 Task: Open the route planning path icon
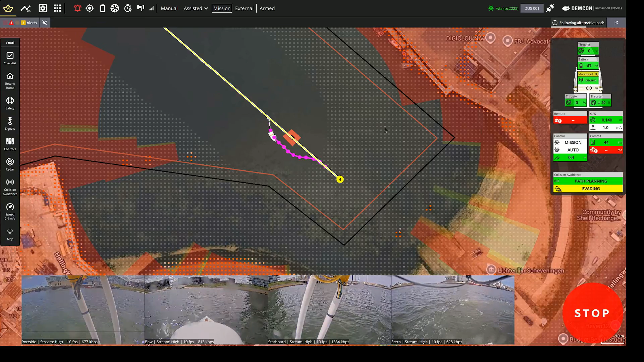(26, 8)
